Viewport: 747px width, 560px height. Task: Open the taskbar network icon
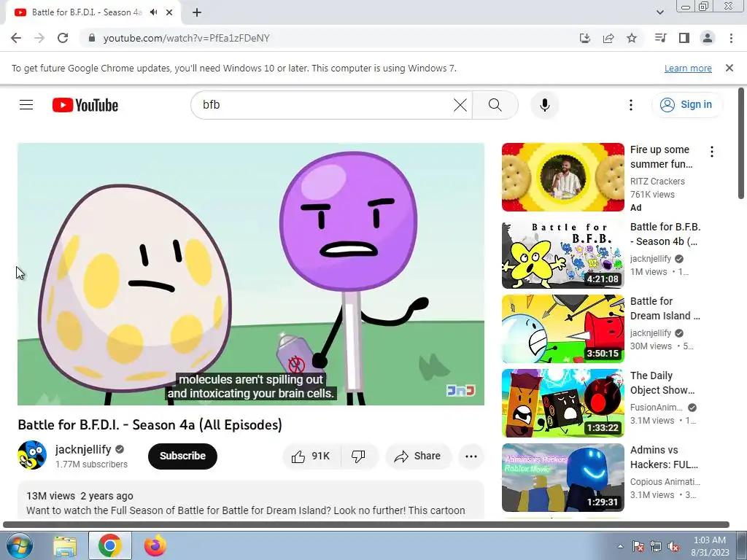click(x=656, y=546)
